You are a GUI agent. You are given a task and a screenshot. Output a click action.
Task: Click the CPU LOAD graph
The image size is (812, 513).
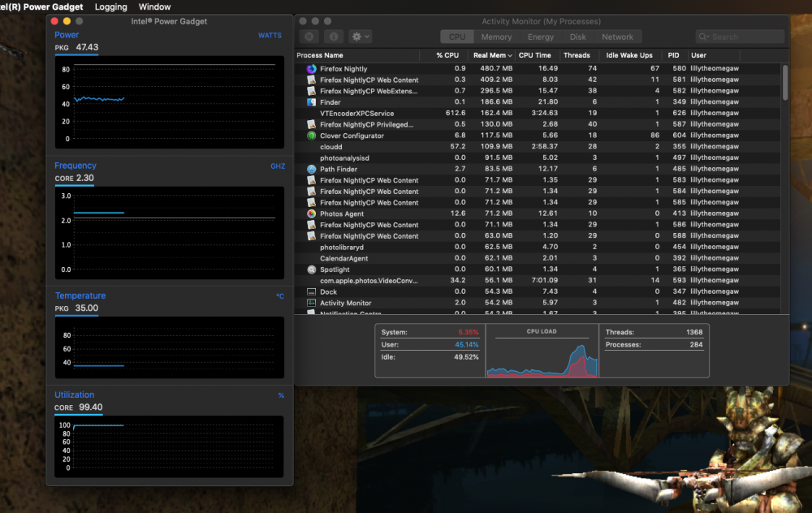tap(542, 357)
